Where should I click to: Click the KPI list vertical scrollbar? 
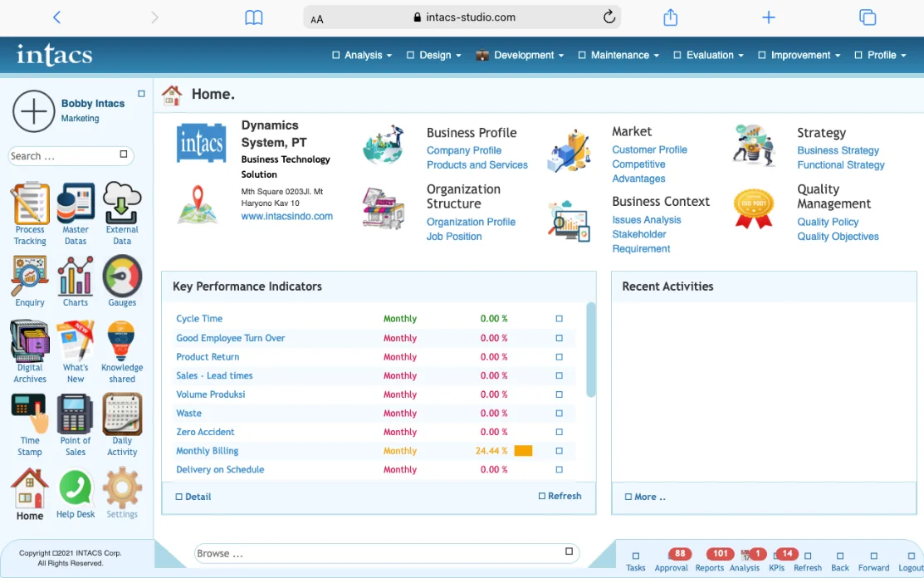coord(591,349)
